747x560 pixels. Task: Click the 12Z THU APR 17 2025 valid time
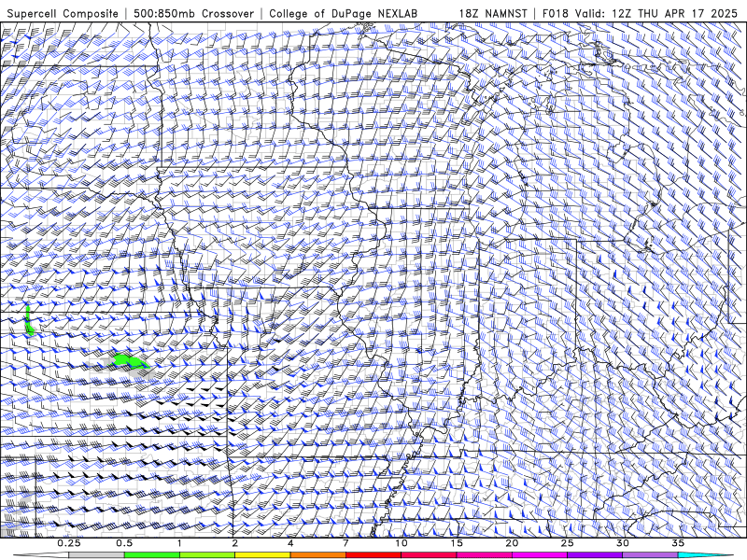click(x=674, y=14)
